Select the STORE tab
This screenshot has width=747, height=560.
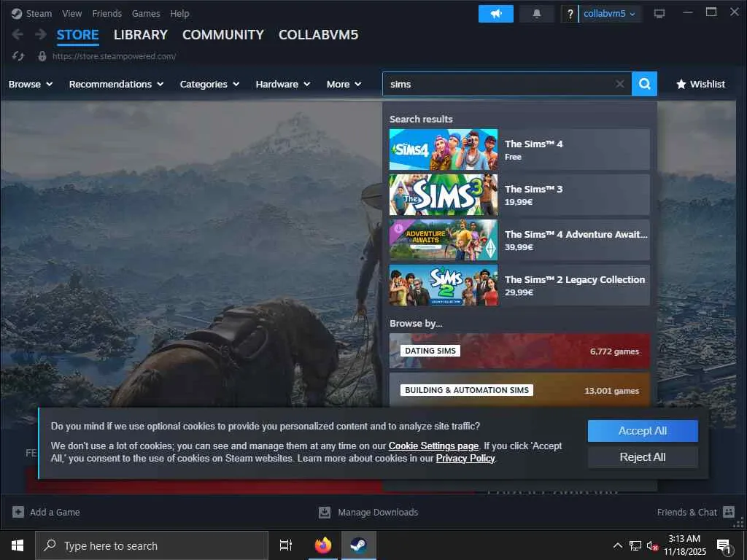click(x=77, y=35)
